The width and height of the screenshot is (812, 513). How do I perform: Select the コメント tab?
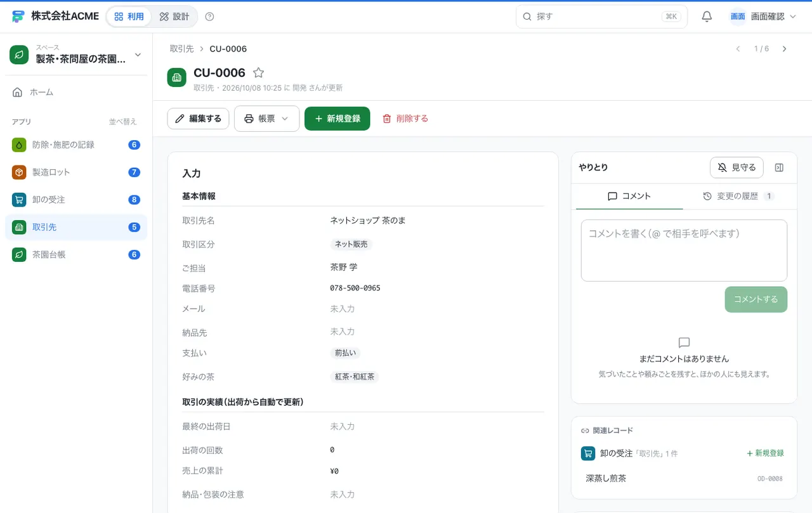tap(629, 196)
